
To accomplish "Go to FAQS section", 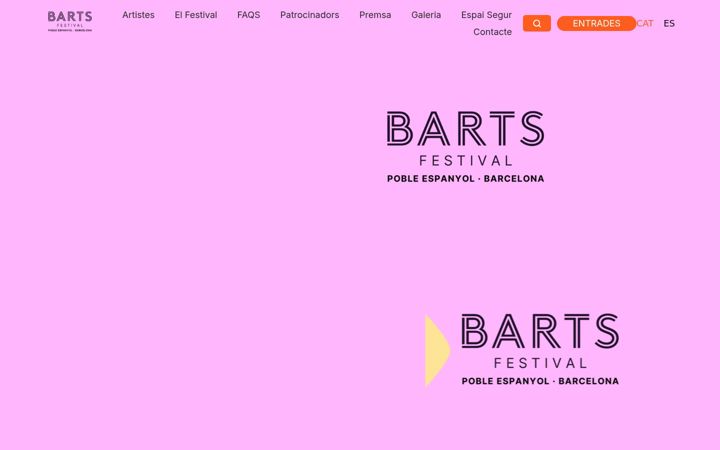I will 248,15.
